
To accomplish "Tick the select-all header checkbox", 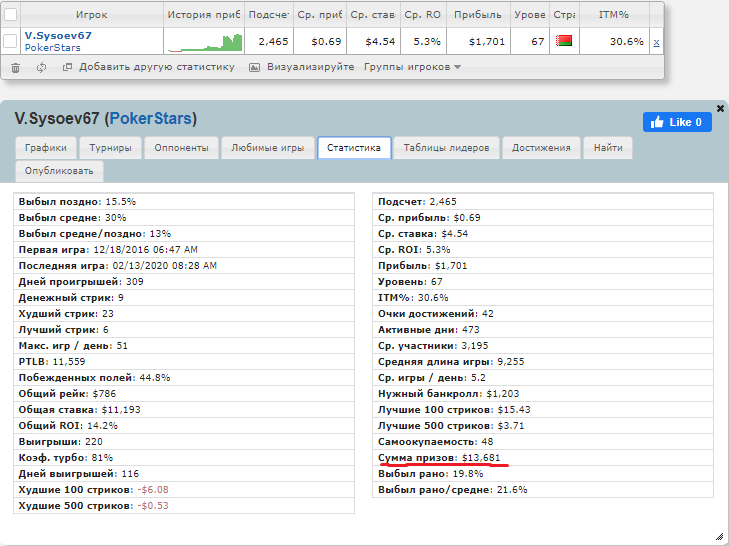I will coord(10,14).
